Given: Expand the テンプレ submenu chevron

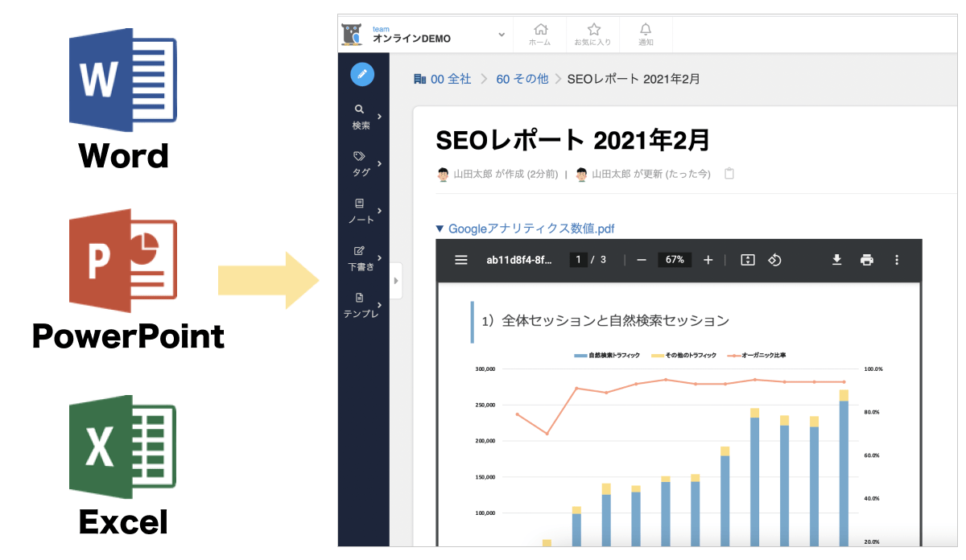Looking at the screenshot, I should click(379, 305).
